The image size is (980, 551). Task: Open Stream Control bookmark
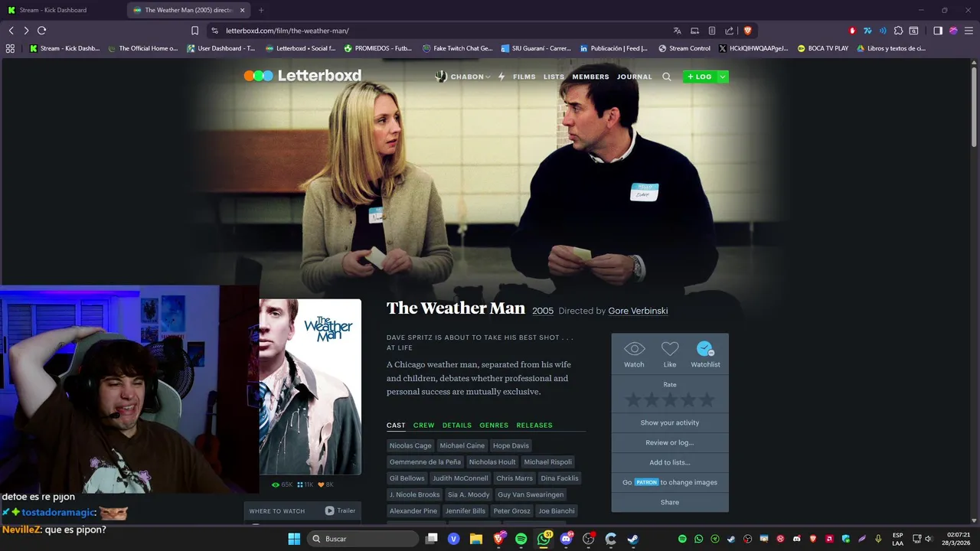coord(684,48)
